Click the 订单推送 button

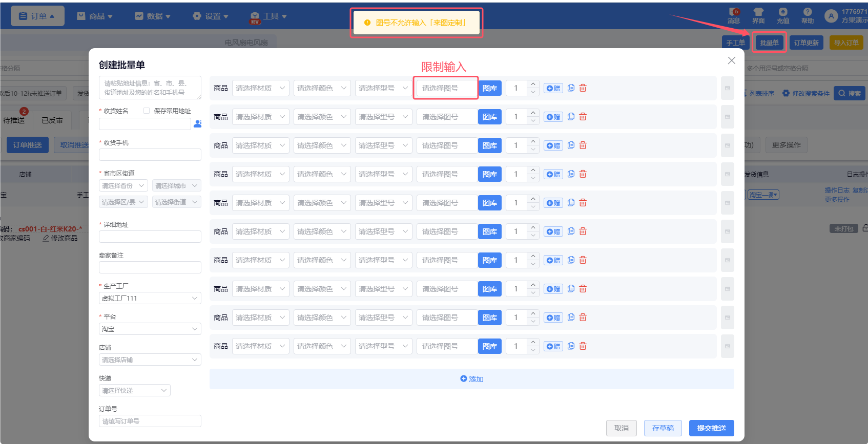[x=28, y=145]
